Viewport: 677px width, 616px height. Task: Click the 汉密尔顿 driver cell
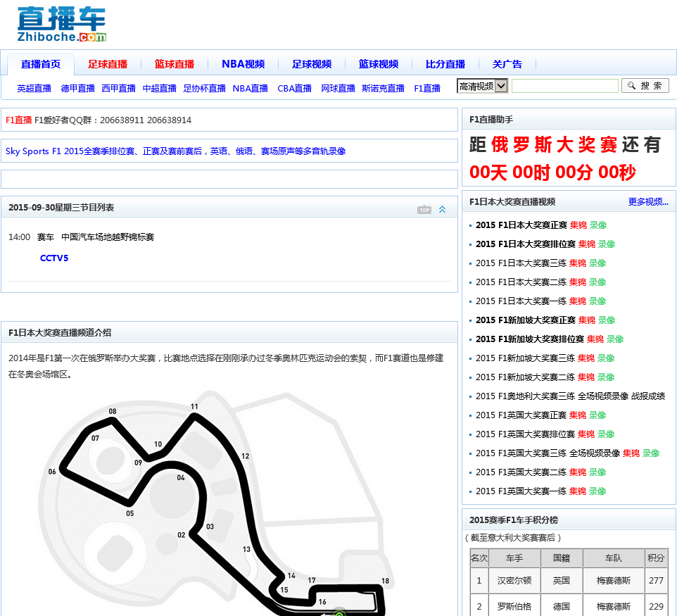(514, 581)
